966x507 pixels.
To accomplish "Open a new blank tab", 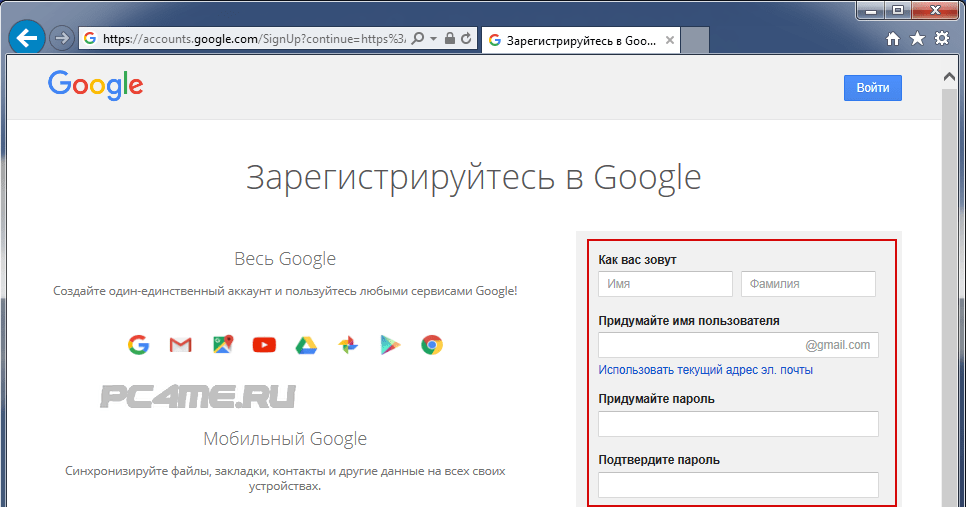I will click(695, 41).
